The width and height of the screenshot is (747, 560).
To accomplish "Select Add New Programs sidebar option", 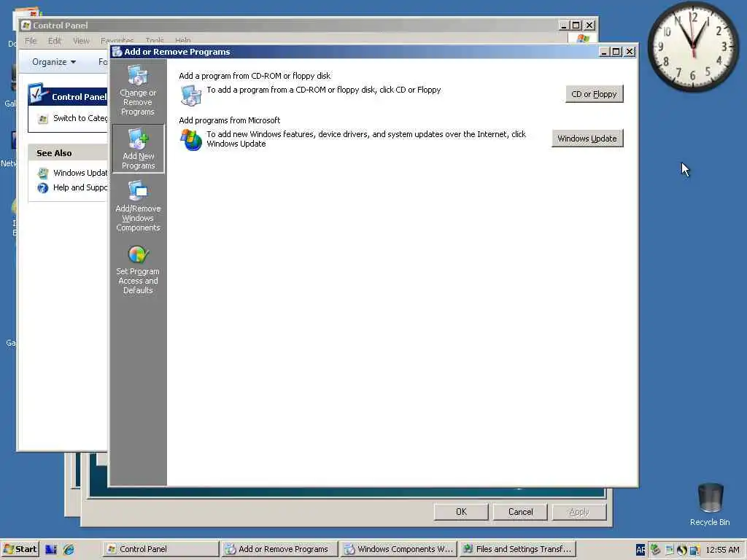I will point(138,149).
